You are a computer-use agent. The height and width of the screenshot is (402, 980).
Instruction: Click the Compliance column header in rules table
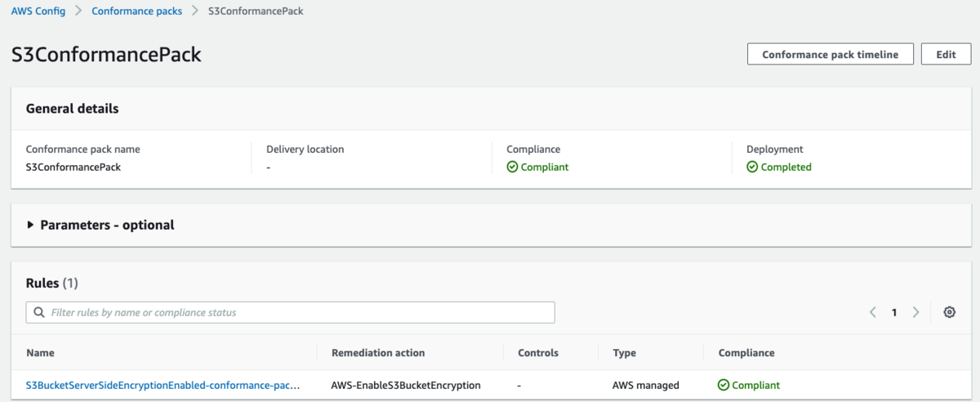[746, 353]
